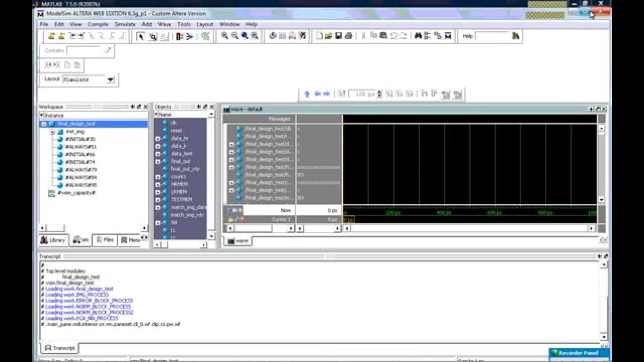Click the run length spinner arrows

pos(380,94)
